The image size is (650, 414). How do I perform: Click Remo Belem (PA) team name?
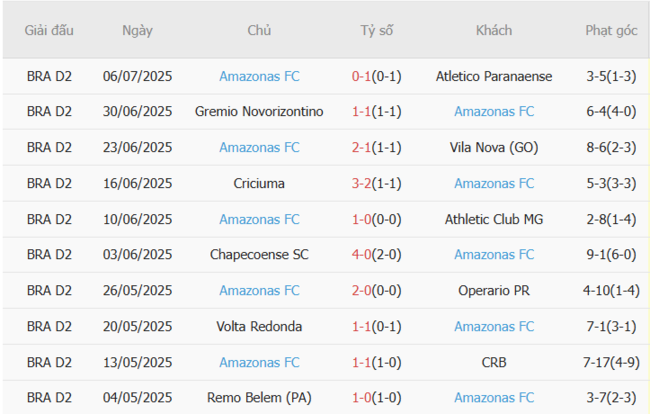259,398
